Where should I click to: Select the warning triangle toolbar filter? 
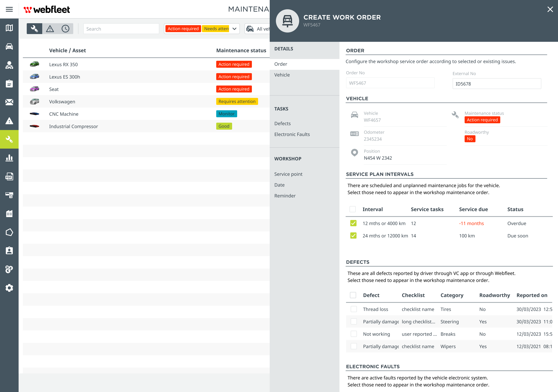[x=50, y=29]
